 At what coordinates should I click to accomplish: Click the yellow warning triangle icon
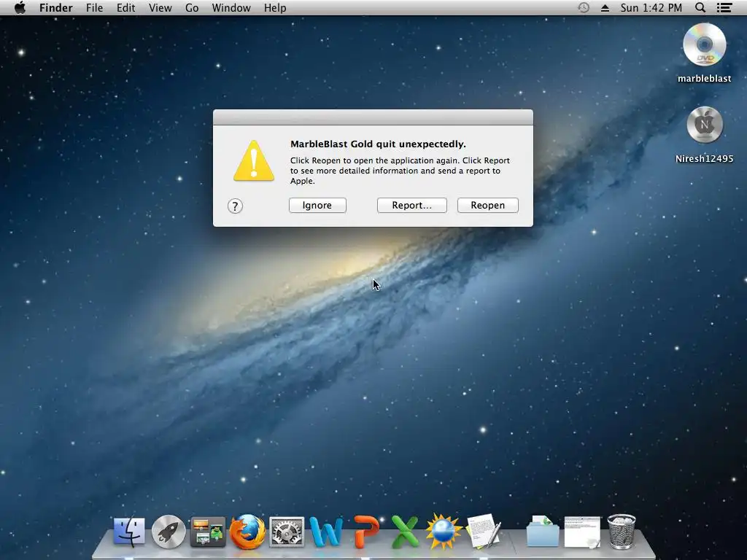(x=254, y=161)
